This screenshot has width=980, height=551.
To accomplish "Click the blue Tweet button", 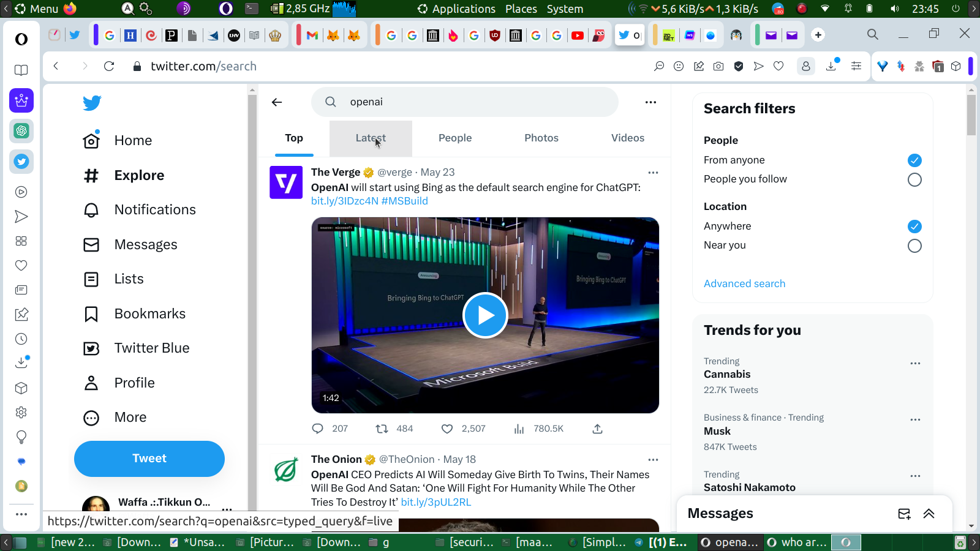I will [x=149, y=459].
